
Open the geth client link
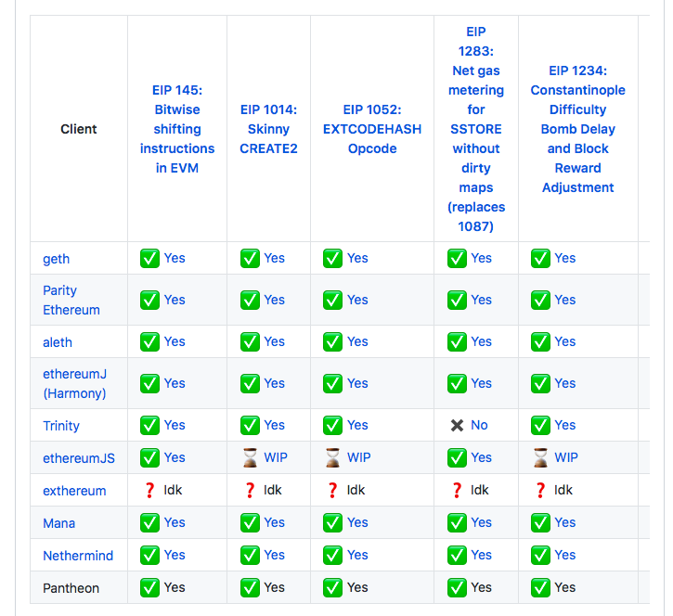tap(57, 259)
